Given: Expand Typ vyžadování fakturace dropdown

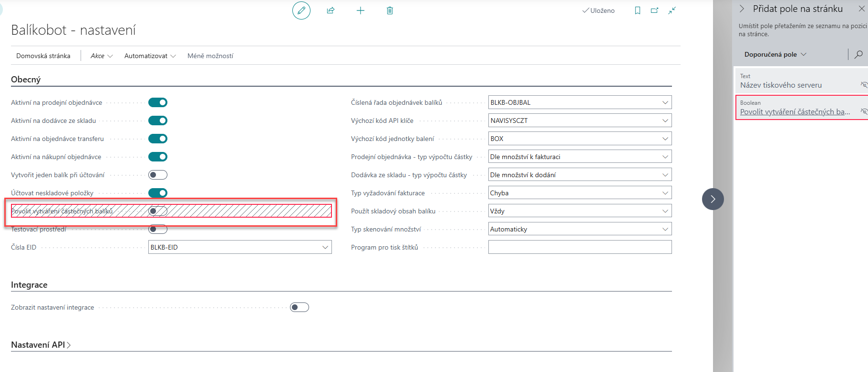Looking at the screenshot, I should (x=665, y=193).
